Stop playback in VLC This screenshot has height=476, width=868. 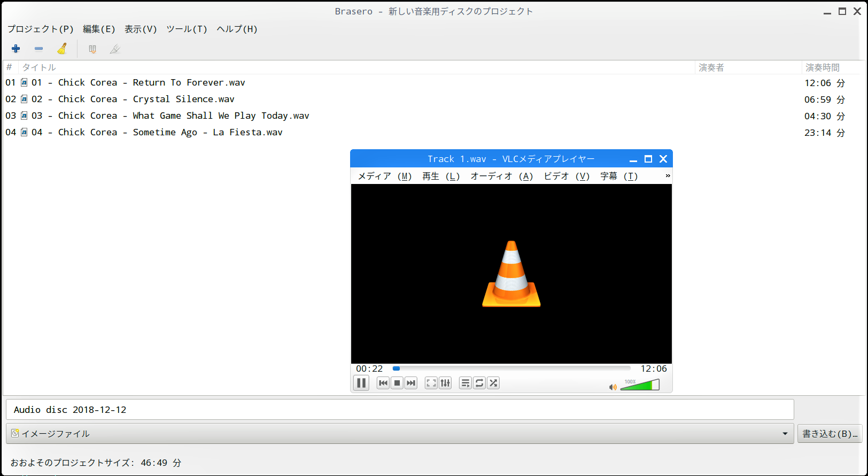[397, 383]
